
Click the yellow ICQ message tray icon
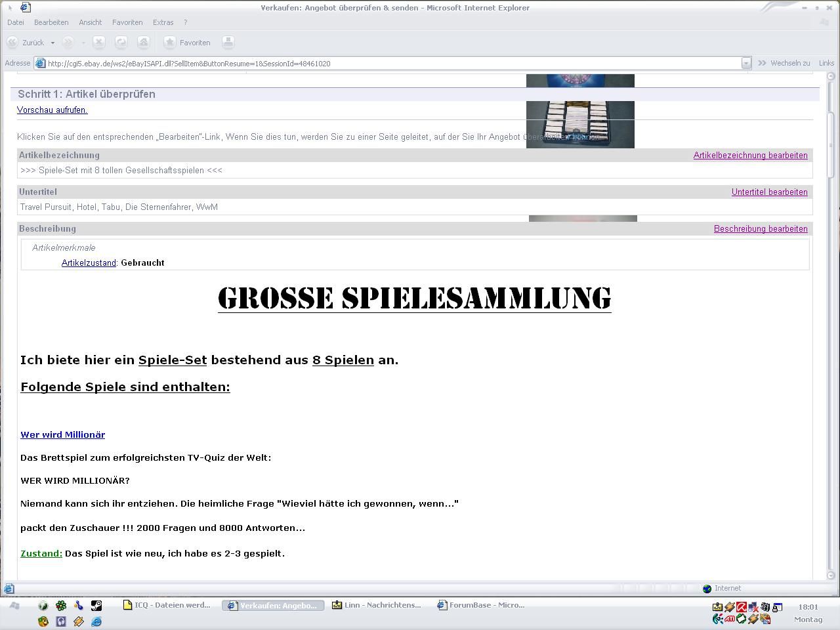(717, 607)
